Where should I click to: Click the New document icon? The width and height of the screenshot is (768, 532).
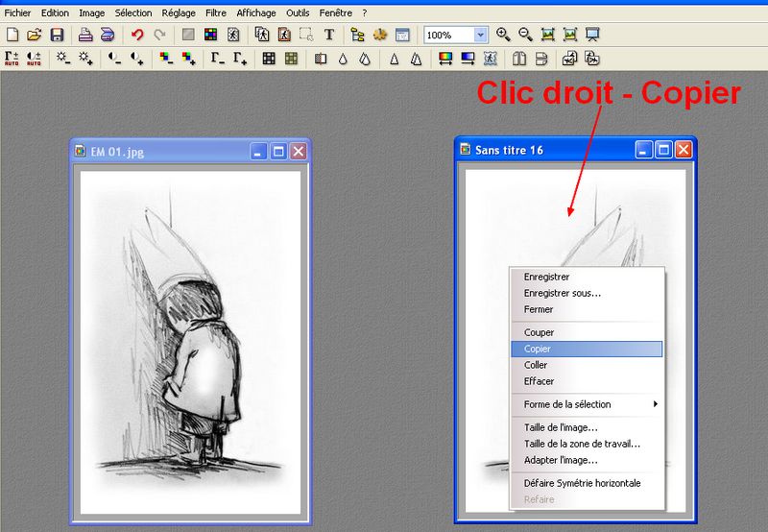12,35
